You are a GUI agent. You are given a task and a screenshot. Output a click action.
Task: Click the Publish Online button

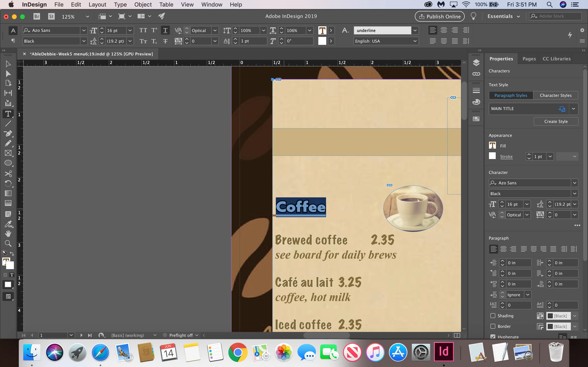(440, 16)
